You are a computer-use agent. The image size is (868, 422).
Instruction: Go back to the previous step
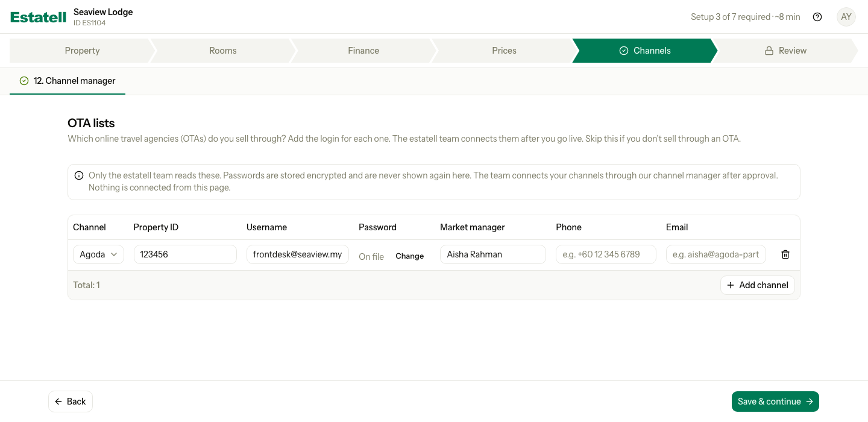tap(71, 402)
